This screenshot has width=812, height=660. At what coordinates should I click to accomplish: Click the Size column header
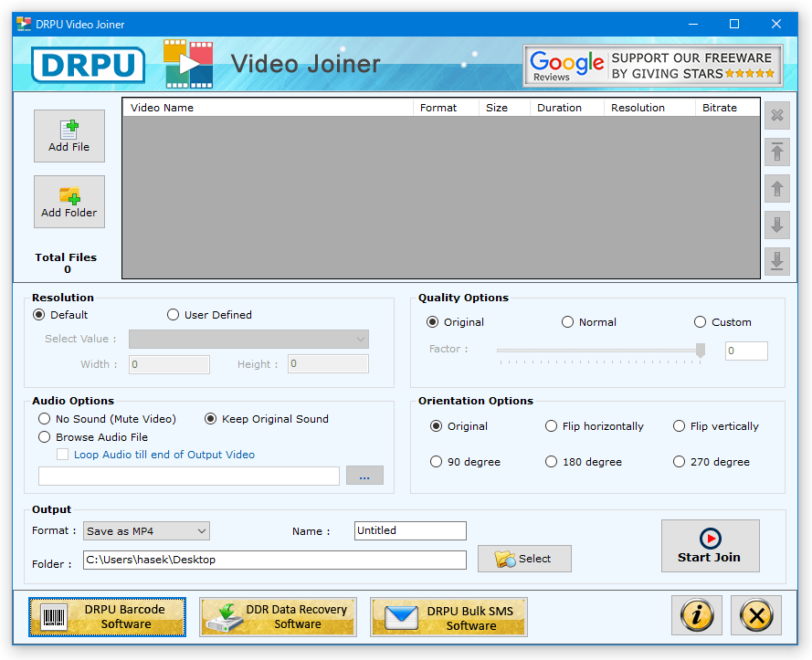click(504, 108)
